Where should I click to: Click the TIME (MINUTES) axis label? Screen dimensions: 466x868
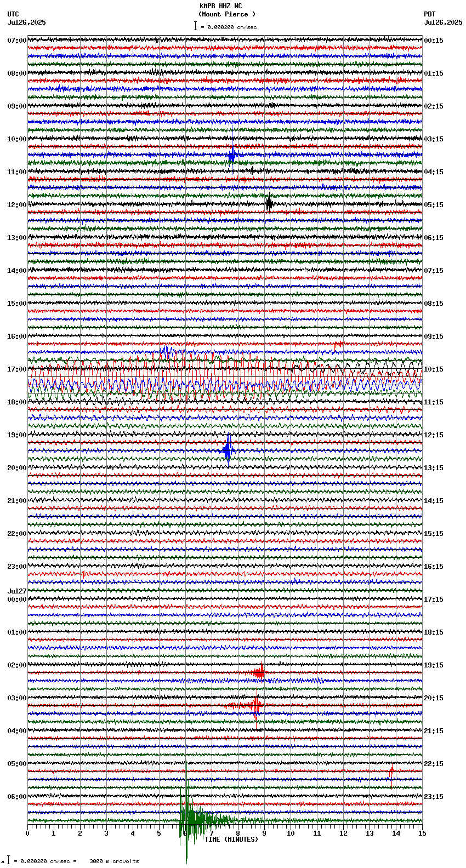(x=231, y=840)
